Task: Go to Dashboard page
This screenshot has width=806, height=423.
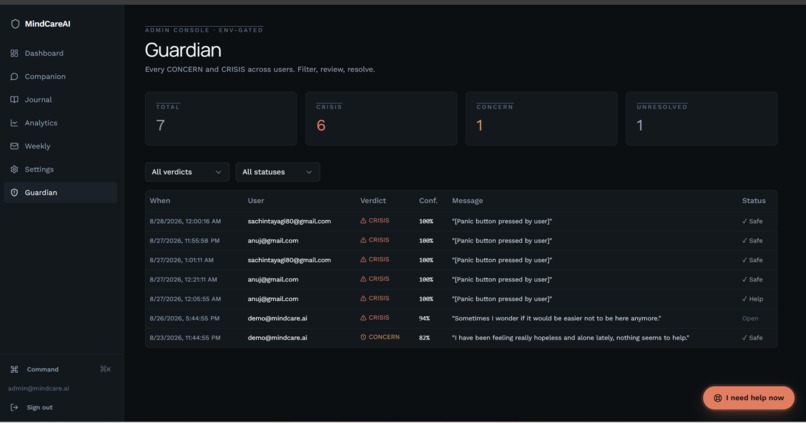Action: point(61,53)
